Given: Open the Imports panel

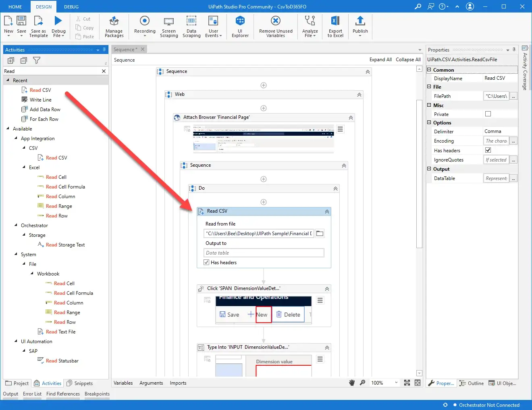Looking at the screenshot, I should click(x=178, y=383).
